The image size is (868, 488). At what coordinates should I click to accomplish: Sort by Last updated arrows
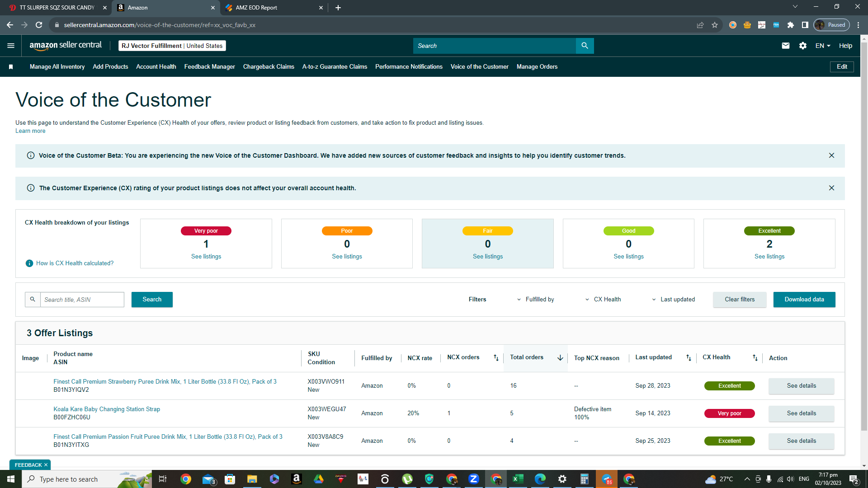coord(689,358)
